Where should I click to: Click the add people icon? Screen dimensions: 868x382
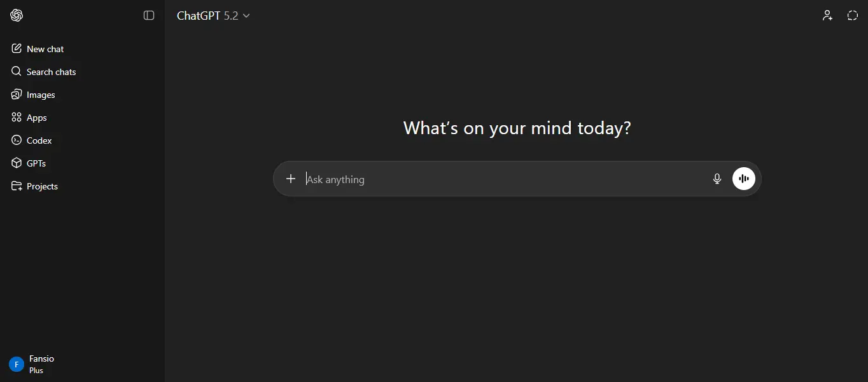tap(827, 15)
